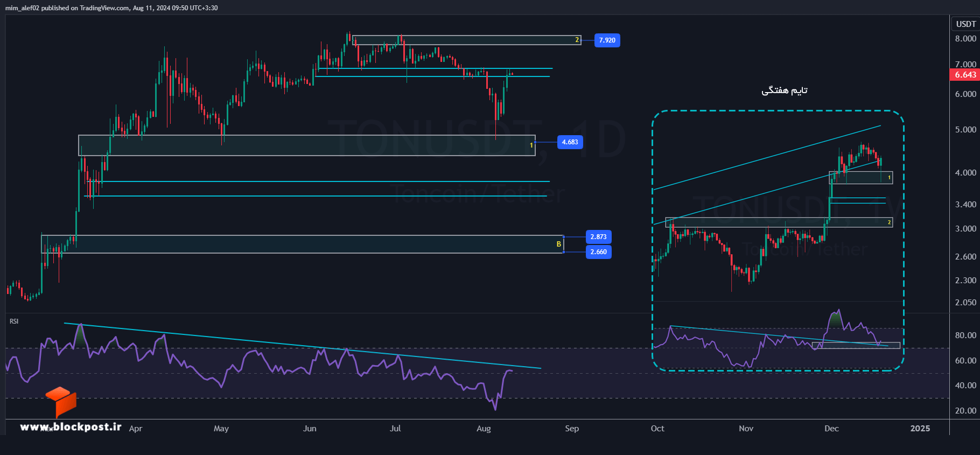Viewport: 980px width, 455px height.
Task: Click the 2025 label on time axis
Action: (x=920, y=429)
